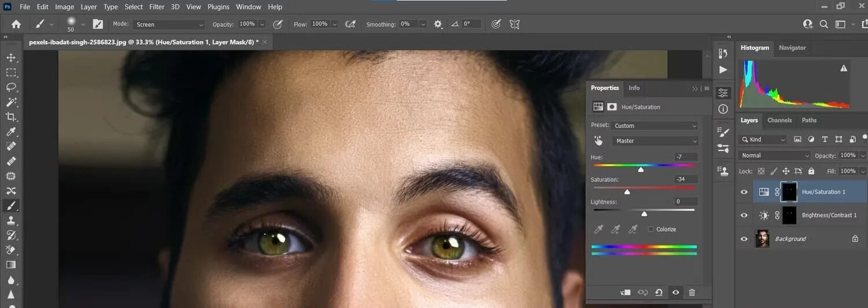Toggle Lock transparent pixels
The width and height of the screenshot is (868, 308).
pyautogui.click(x=761, y=171)
